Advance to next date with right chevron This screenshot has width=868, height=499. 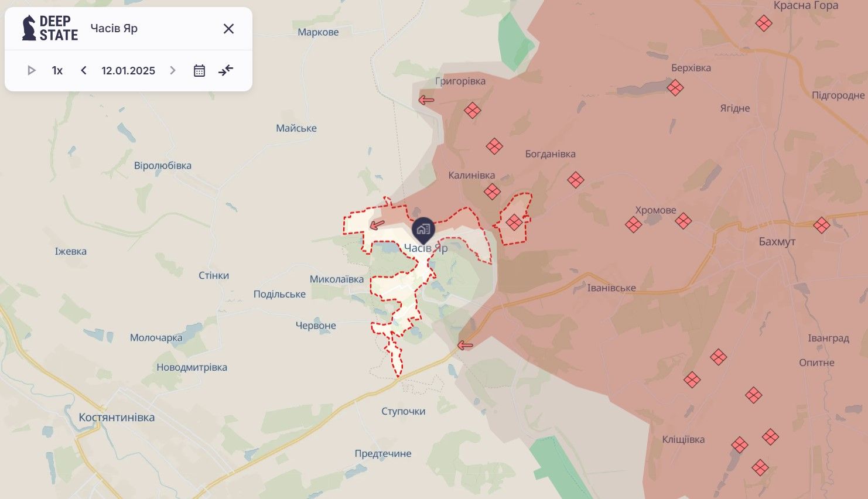pos(172,71)
